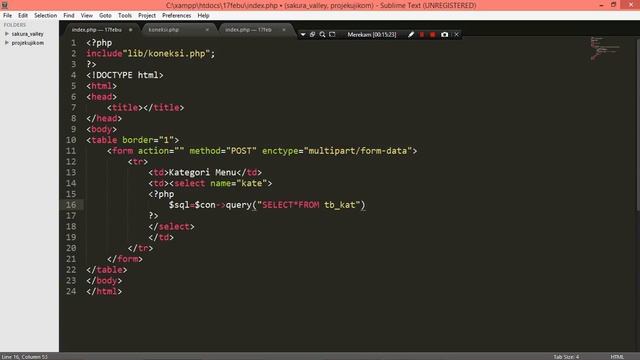640x360 pixels.
Task: Open the Edit menu
Action: click(23, 16)
